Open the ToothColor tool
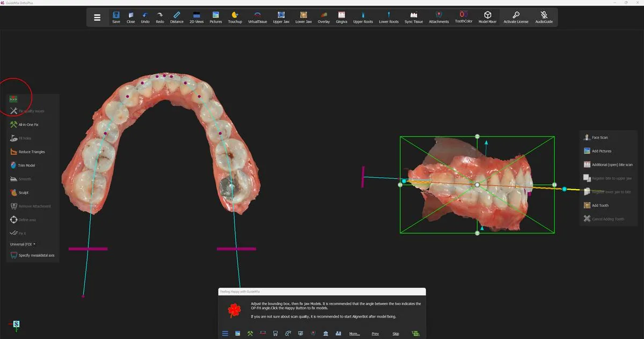 pyautogui.click(x=464, y=17)
